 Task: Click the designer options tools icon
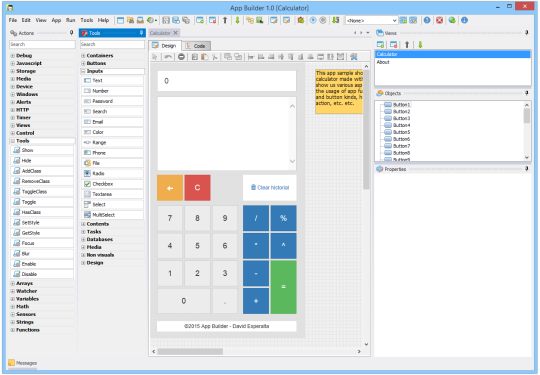click(x=353, y=57)
